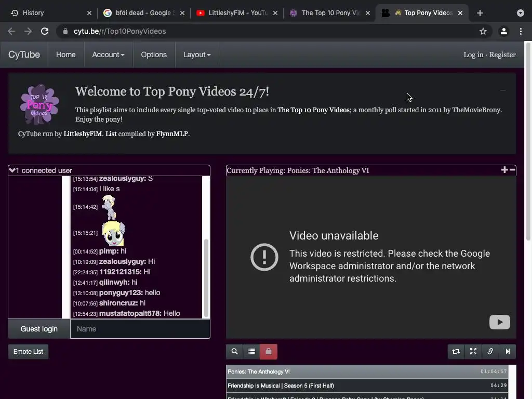The width and height of the screenshot is (532, 399).
Task: Select Friendship is Musical Season 5 entry
Action: (x=367, y=385)
